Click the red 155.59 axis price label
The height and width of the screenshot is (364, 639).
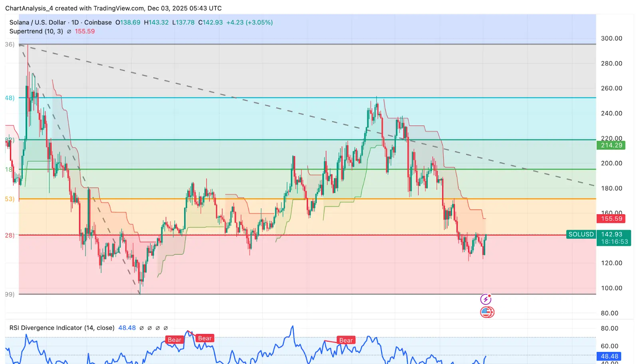[x=611, y=219]
